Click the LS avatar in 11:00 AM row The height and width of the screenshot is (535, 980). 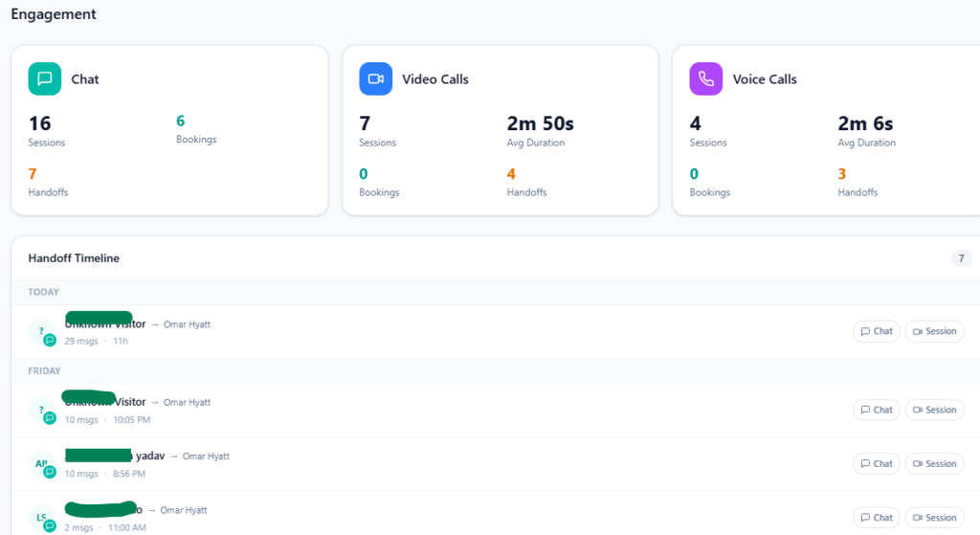point(42,518)
